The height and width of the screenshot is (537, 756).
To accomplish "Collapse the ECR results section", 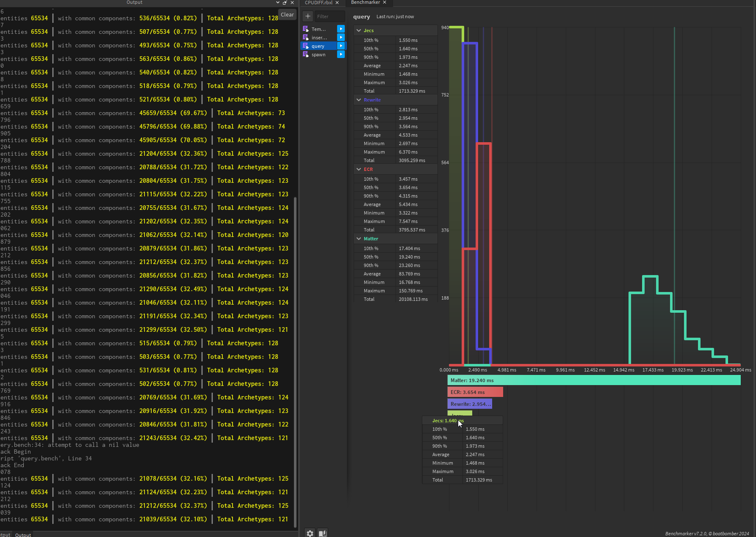I will tap(359, 169).
